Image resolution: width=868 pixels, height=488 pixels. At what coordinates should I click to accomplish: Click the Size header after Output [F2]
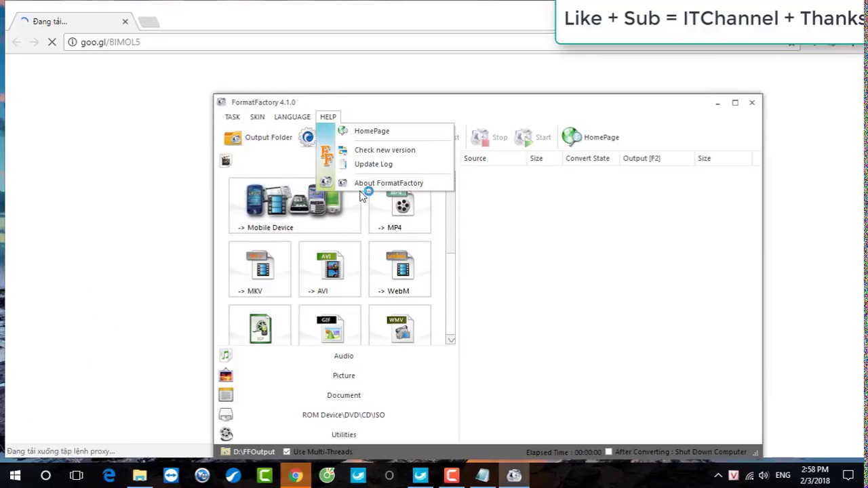[x=724, y=159]
